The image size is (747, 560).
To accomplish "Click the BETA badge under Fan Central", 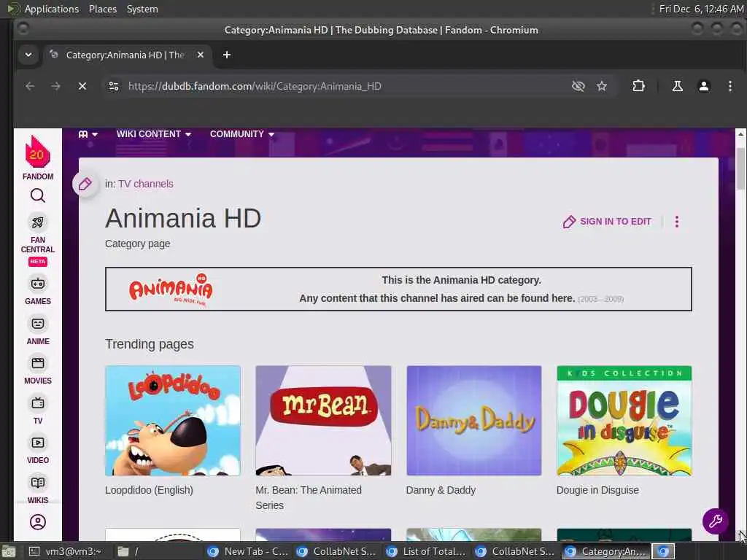I will pos(38,262).
